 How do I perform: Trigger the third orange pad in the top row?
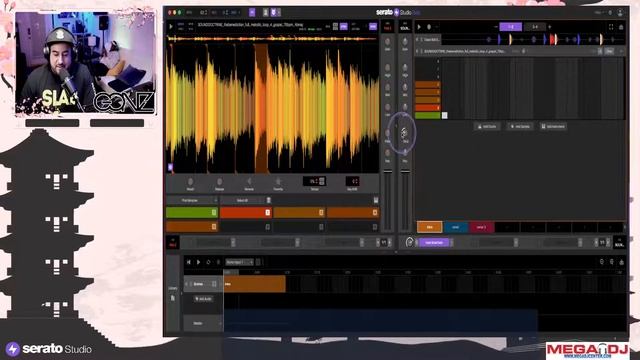(x=299, y=212)
